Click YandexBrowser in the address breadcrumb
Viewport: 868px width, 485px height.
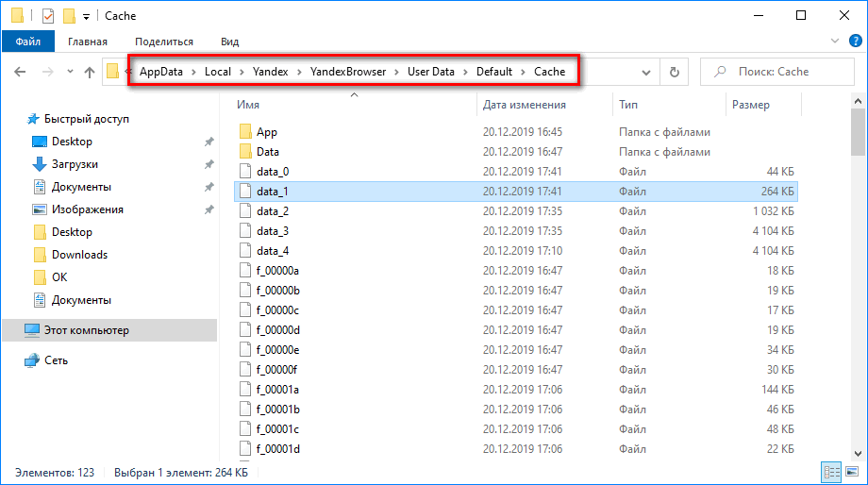[x=351, y=72]
